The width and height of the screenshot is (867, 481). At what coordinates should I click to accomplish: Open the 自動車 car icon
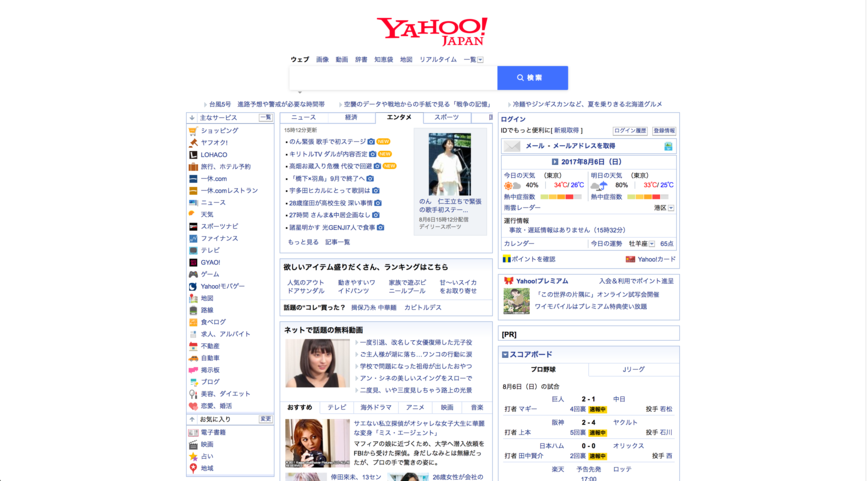coord(193,358)
